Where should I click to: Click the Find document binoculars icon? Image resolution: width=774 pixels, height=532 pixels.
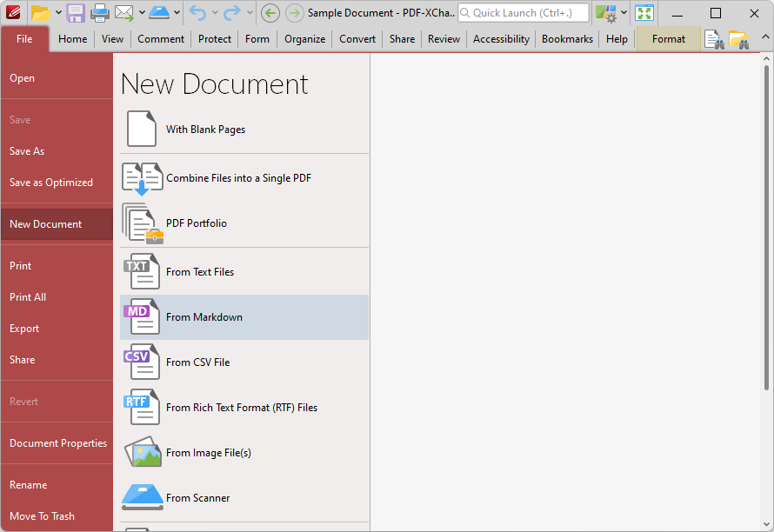pos(714,39)
